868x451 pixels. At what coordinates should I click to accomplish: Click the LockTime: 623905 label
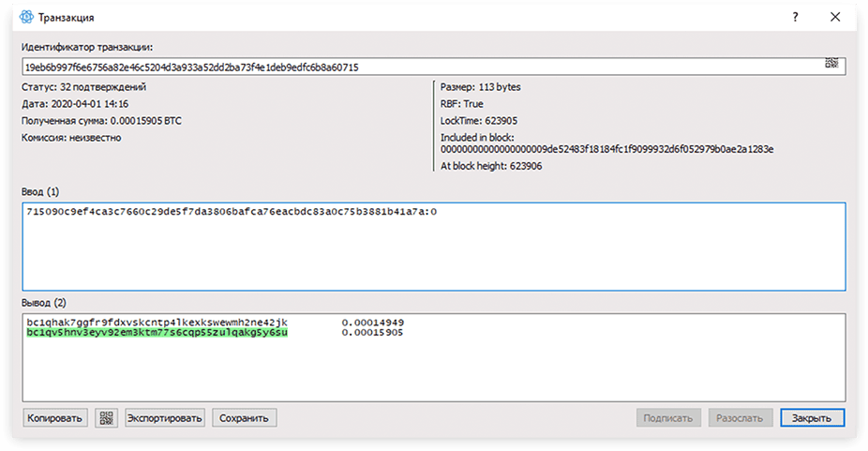tap(479, 121)
